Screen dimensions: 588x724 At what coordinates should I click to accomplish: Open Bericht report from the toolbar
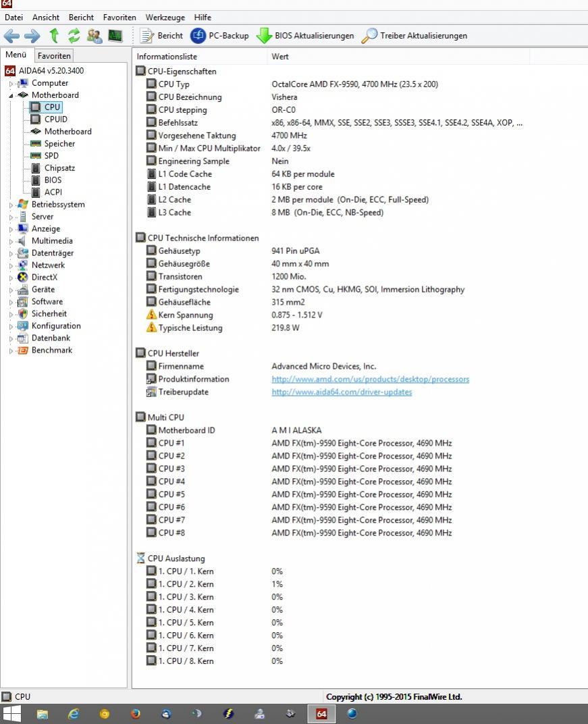[x=161, y=36]
